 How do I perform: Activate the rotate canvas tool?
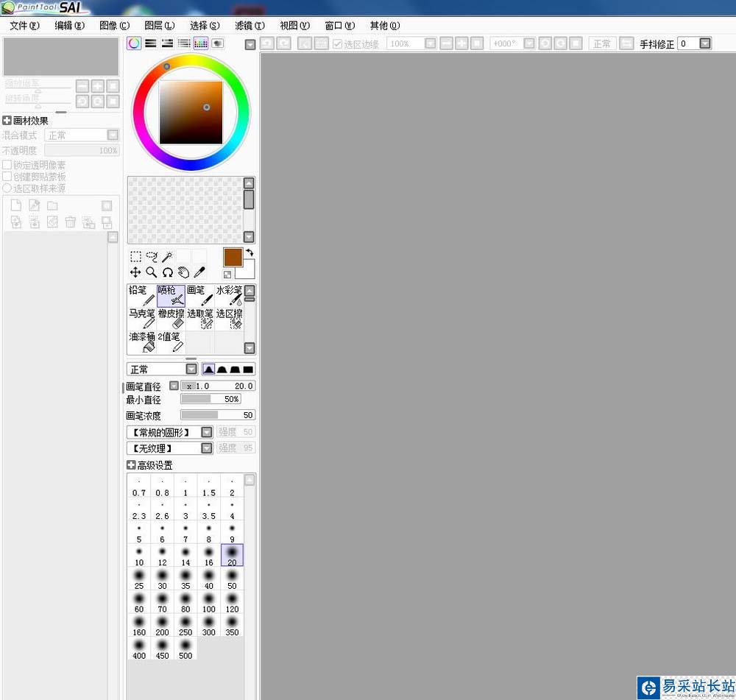pos(168,272)
